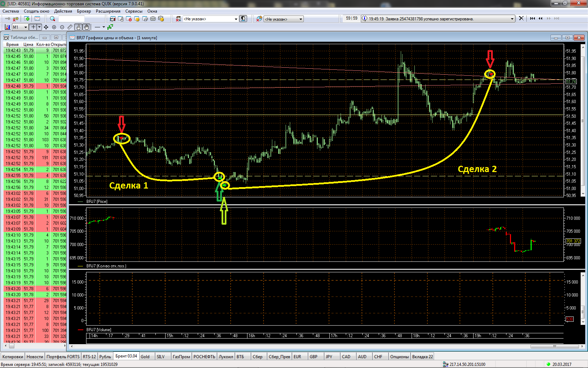Expand the crosshair tool options arrow
This screenshot has width=588, height=368.
tap(39, 27)
